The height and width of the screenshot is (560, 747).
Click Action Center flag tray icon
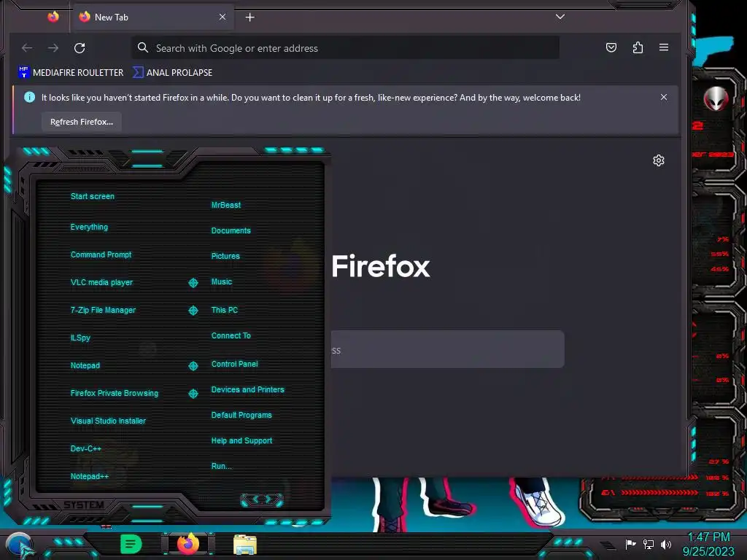coord(630,544)
